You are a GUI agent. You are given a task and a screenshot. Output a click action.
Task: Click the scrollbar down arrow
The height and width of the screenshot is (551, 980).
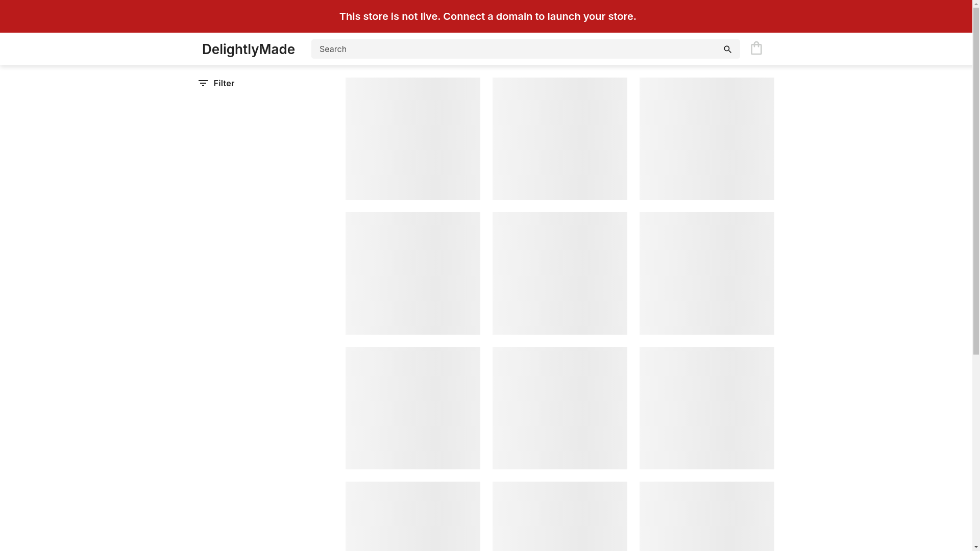click(x=976, y=547)
